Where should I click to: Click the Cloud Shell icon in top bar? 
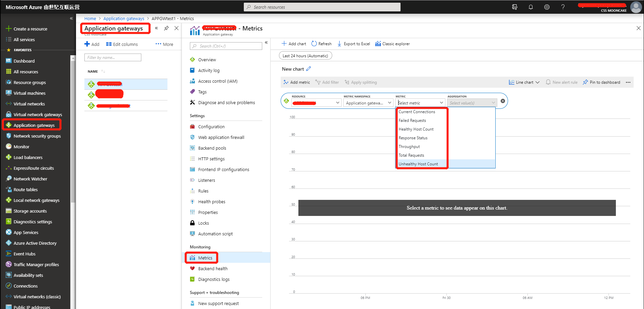click(x=515, y=7)
